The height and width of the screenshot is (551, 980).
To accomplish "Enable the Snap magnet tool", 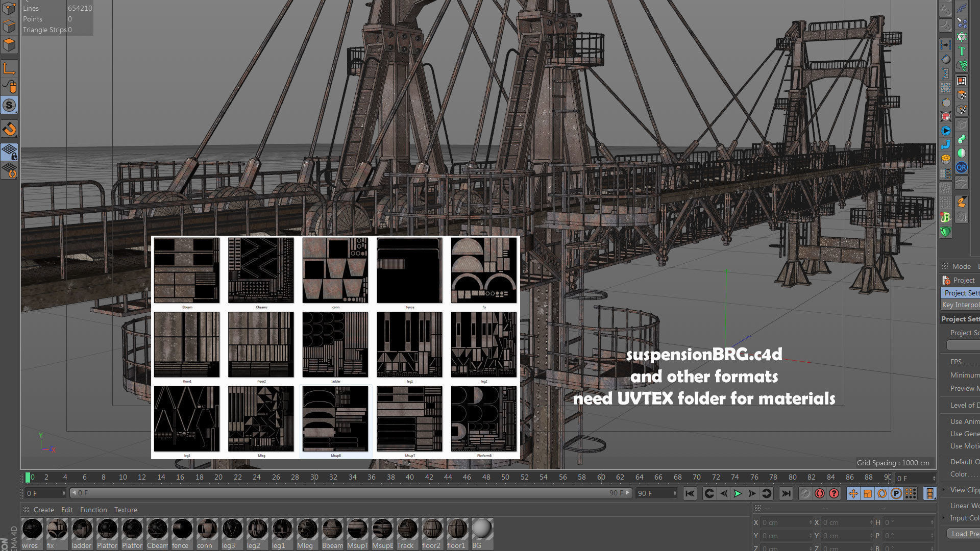I will click(10, 129).
